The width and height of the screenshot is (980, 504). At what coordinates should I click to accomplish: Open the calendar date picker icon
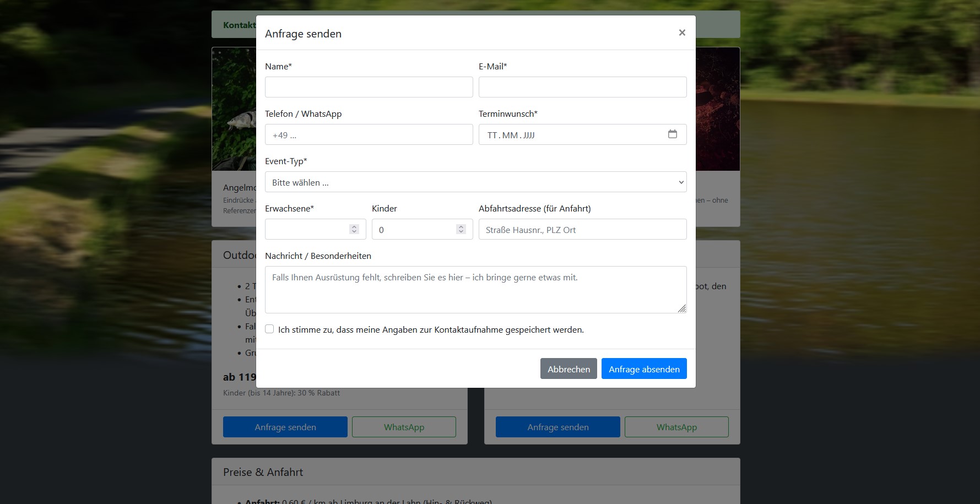[x=673, y=134]
